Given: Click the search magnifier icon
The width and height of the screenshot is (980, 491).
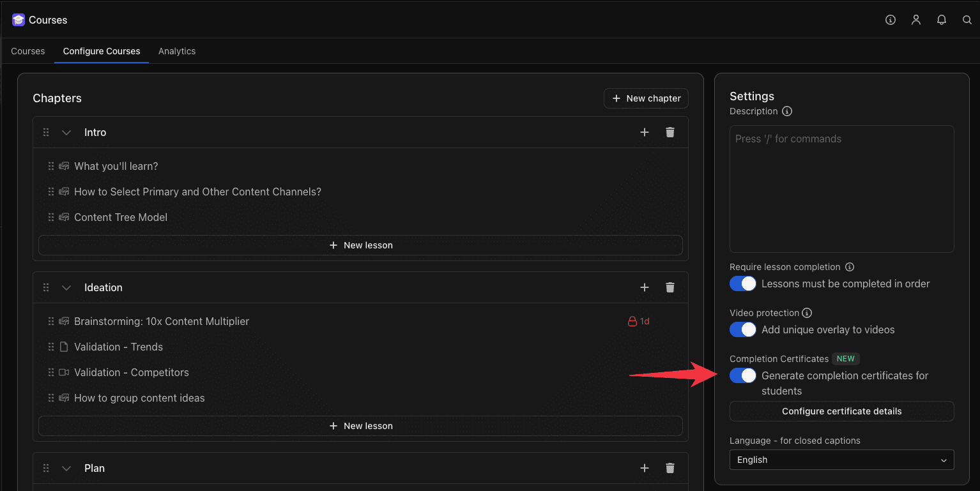Looking at the screenshot, I should 967,20.
